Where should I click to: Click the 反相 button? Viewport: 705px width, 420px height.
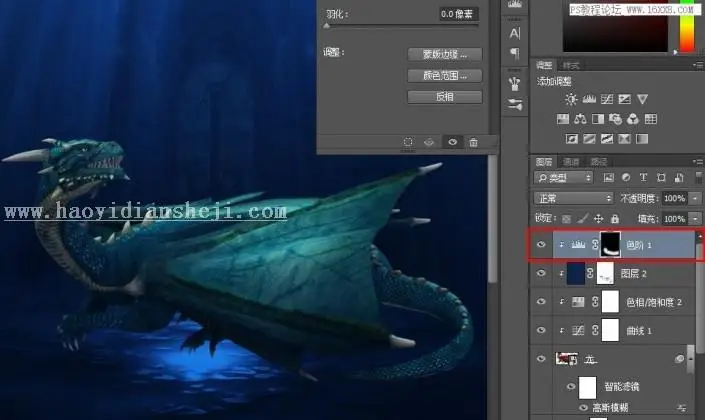pos(445,97)
